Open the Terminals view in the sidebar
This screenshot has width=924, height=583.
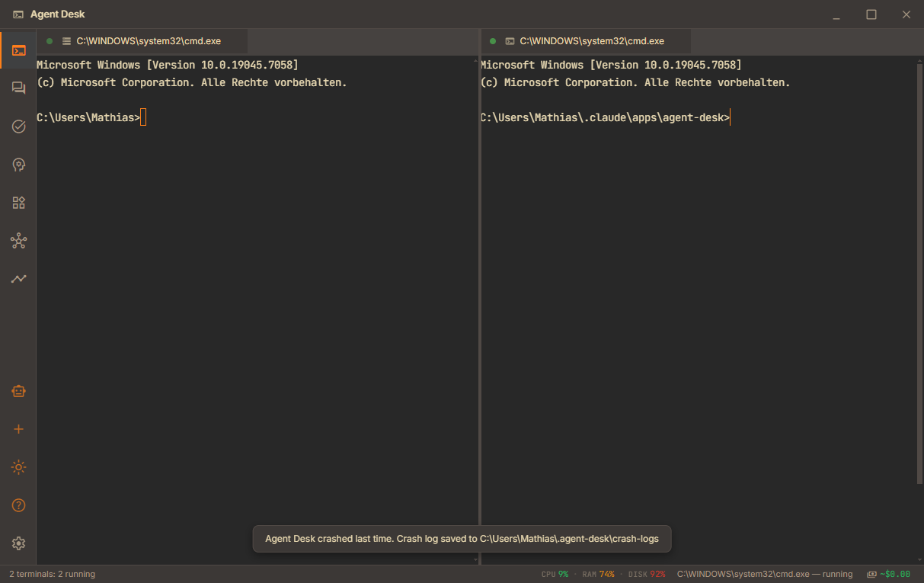point(19,51)
